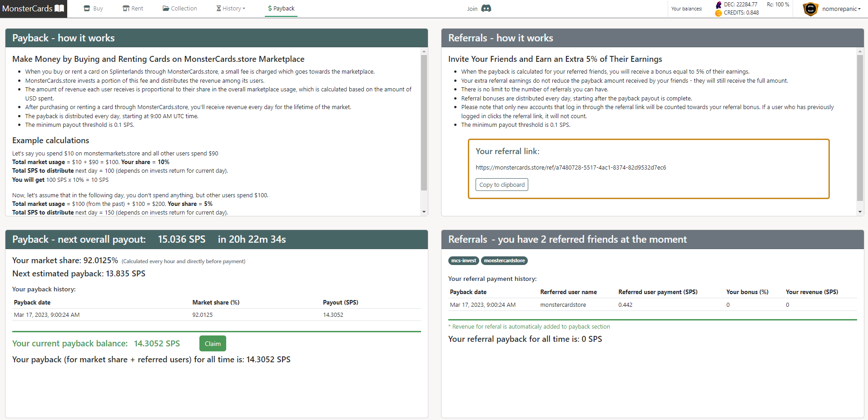Viewport: 868px width, 420px height.
Task: Click the Payout (SPS) column header
Action: coord(341,302)
